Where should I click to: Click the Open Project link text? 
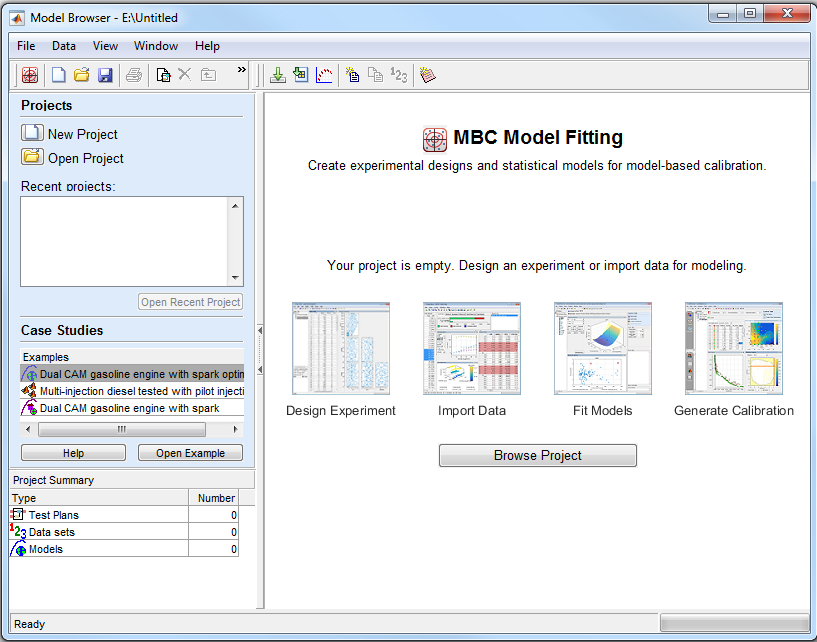(x=86, y=158)
